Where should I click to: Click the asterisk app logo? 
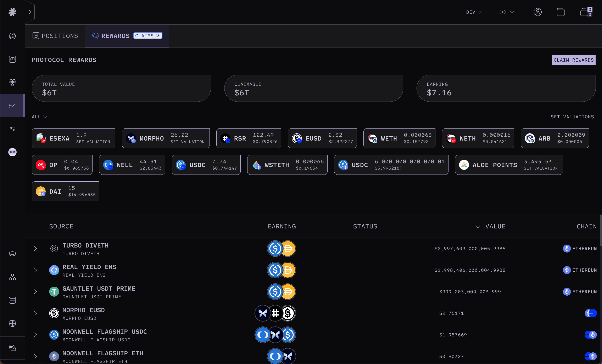coord(12,12)
